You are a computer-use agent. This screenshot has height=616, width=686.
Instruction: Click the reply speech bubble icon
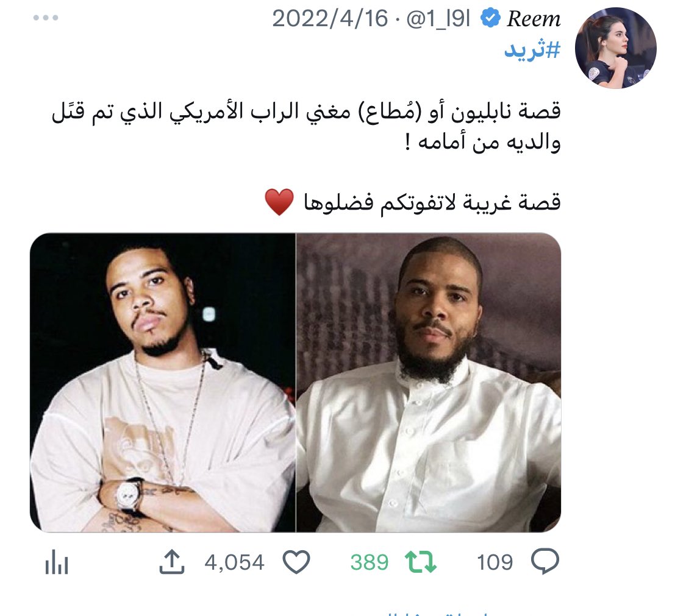coord(545,561)
